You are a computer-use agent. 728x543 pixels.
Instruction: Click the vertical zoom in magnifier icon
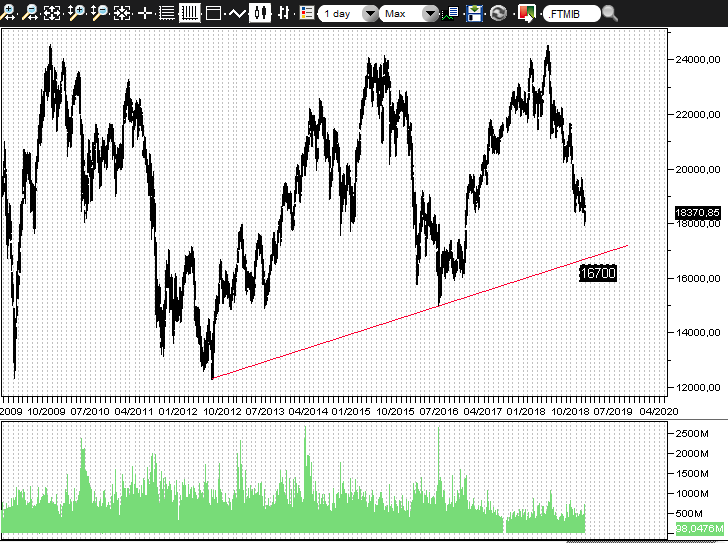(76, 13)
